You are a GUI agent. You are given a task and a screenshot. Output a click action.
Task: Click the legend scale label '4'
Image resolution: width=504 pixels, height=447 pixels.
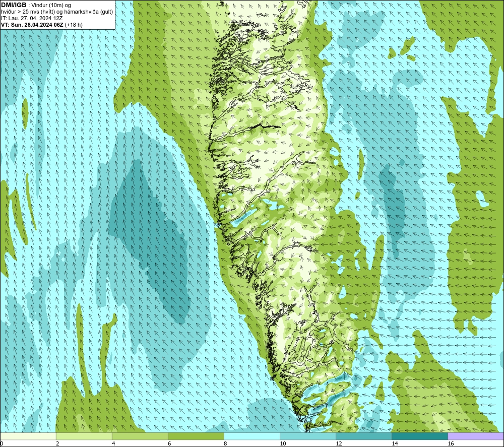tap(113, 444)
